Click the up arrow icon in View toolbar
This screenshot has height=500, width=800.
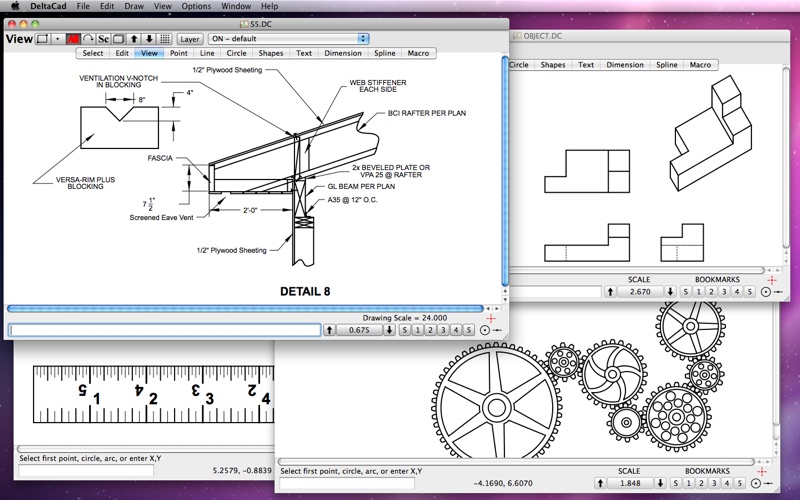click(x=134, y=39)
